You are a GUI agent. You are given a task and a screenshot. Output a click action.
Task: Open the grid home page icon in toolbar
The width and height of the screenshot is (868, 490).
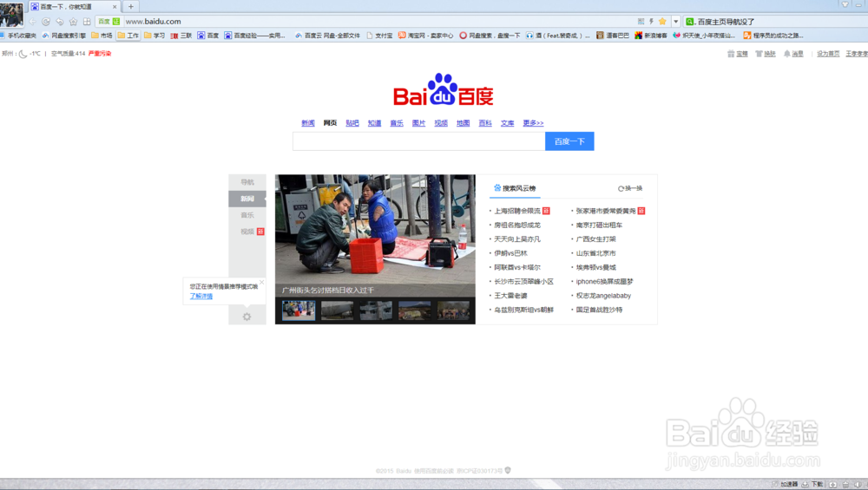pos(87,22)
